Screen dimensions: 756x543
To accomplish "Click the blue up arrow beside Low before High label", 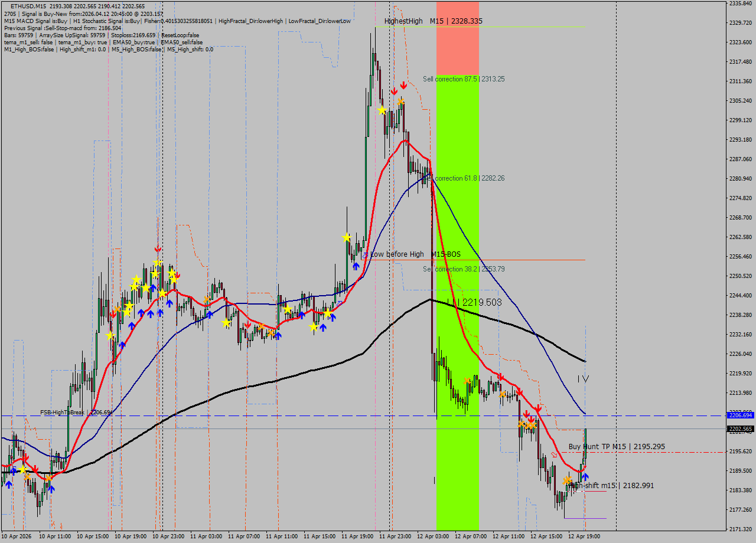I will (x=356, y=266).
